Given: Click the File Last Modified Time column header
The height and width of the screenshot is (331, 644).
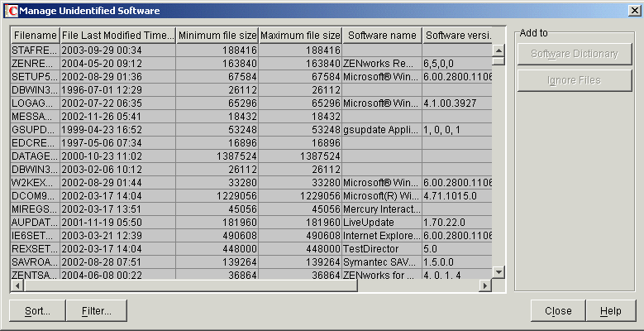Looking at the screenshot, I should tap(118, 36).
